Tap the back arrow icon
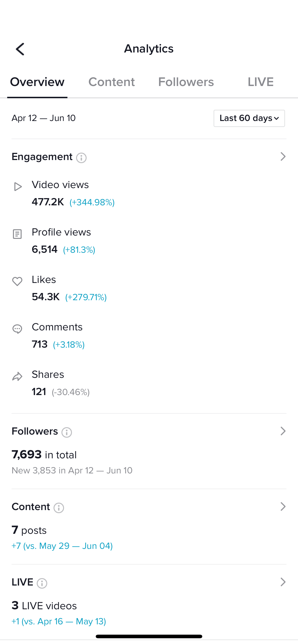 point(20,49)
